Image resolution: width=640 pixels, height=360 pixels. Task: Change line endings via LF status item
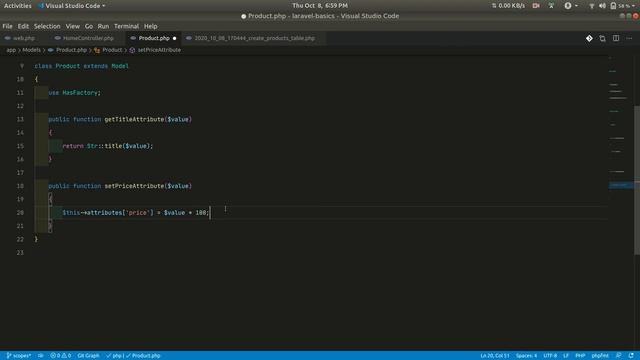pyautogui.click(x=566, y=356)
